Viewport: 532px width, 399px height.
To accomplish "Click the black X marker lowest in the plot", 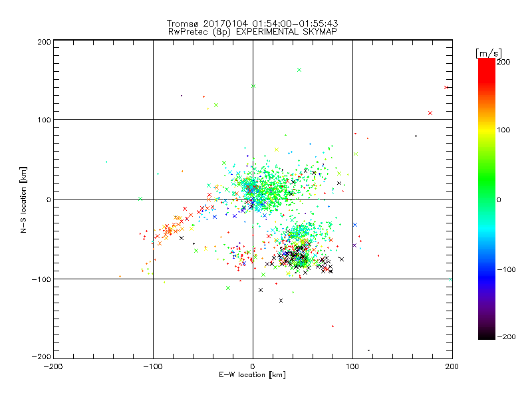I will (x=281, y=301).
